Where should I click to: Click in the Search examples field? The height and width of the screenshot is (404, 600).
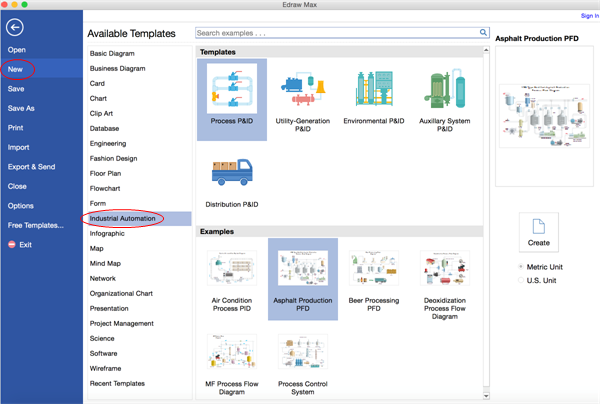(335, 33)
